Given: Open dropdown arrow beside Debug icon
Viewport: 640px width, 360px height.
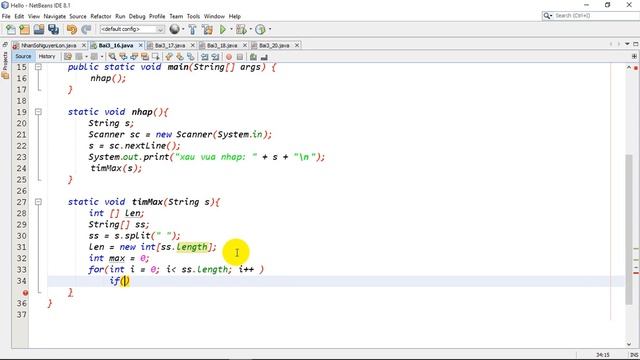Looking at the screenshot, I should [251, 29].
